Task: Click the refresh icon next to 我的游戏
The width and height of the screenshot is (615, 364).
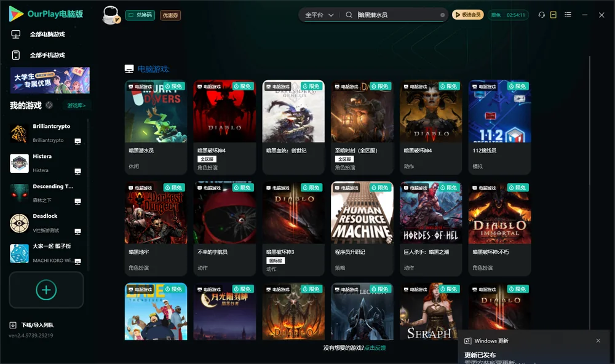Action: point(49,105)
